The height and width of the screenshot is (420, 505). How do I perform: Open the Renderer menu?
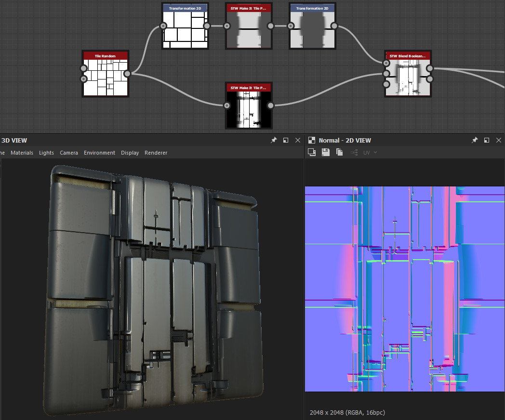click(x=156, y=153)
